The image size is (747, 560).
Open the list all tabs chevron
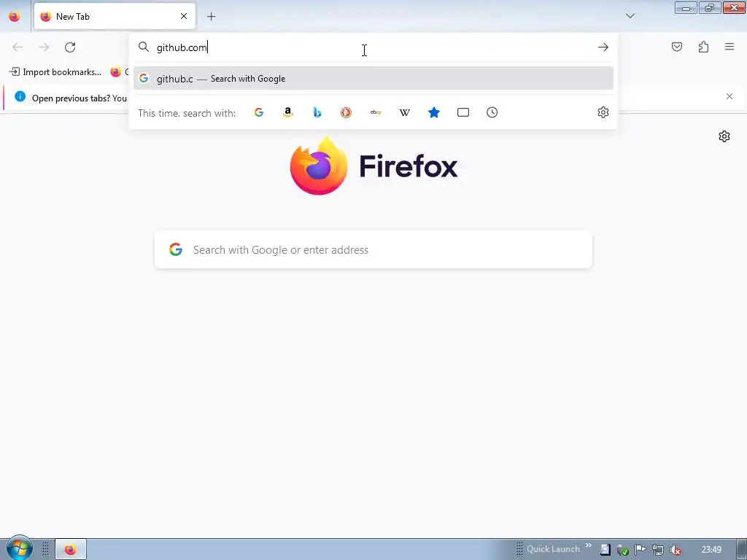[x=630, y=16]
